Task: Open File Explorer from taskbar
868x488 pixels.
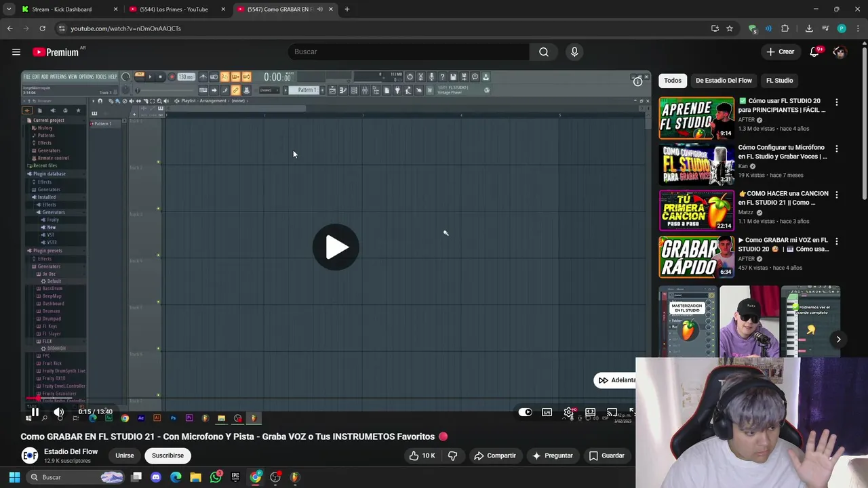Action: pos(195,477)
